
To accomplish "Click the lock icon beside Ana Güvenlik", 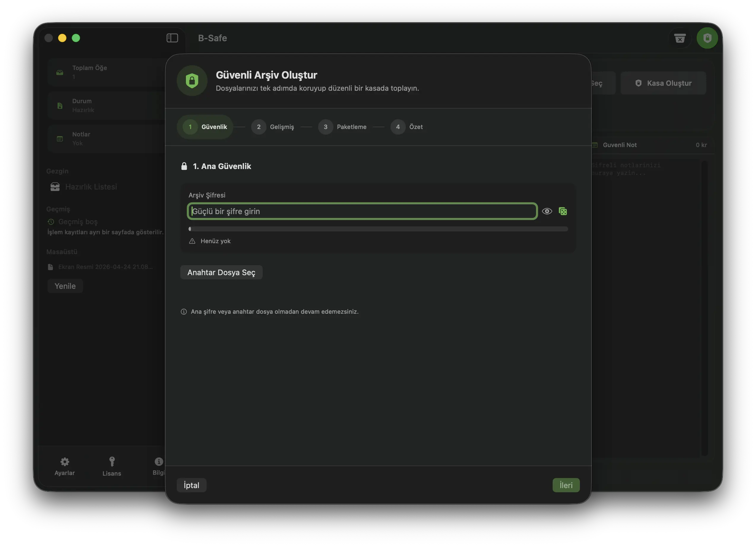I will pos(184,166).
